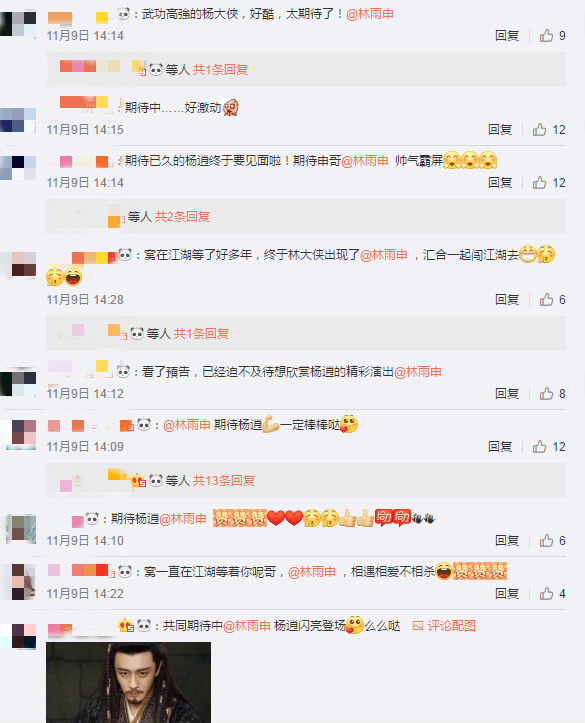Click thumbs-up on the 帅气霸屏 comment
The height and width of the screenshot is (723, 585).
pos(549,183)
